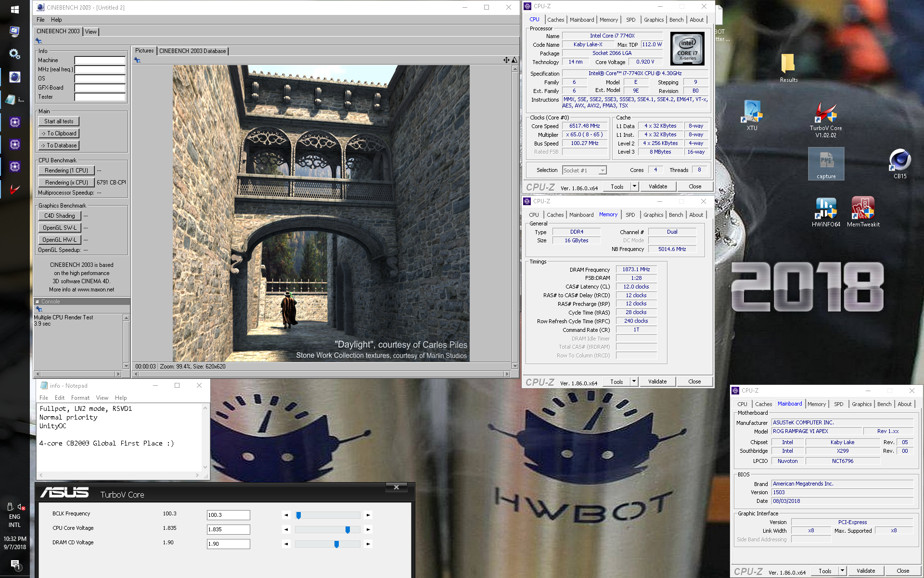Click the Tester input field
This screenshot has width=924, height=578.
(100, 97)
